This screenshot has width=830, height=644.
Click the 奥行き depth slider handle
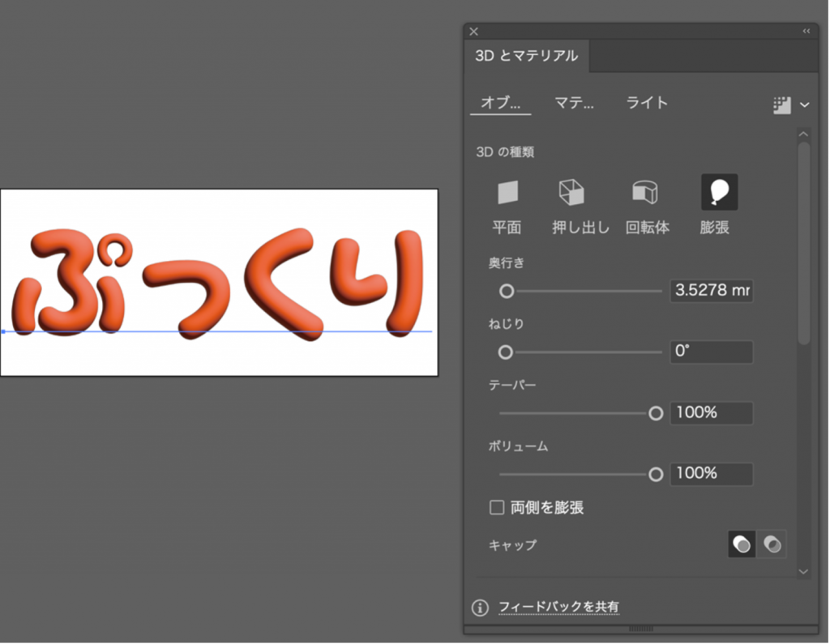[x=507, y=291]
